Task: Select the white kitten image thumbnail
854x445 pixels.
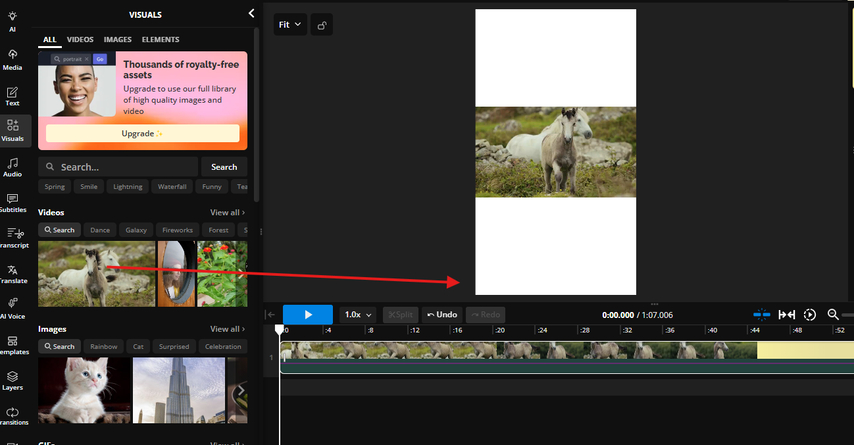Action: [x=84, y=390]
